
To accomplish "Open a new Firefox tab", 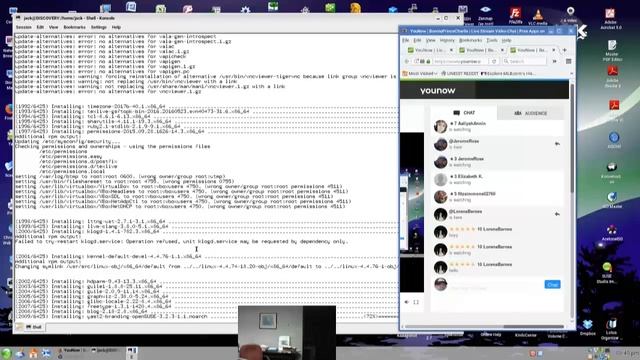I will click(x=564, y=50).
